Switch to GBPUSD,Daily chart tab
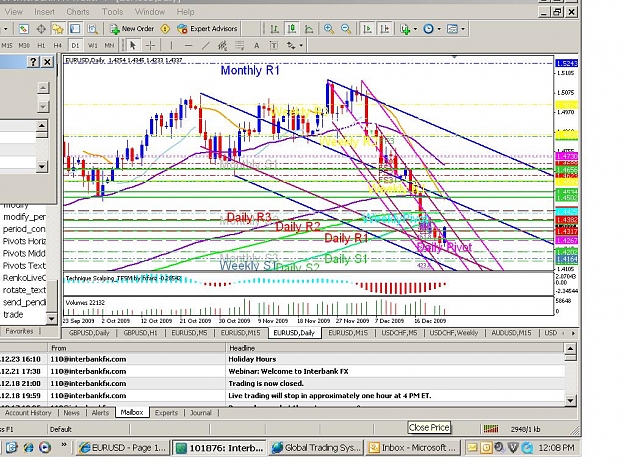This screenshot has width=625, height=469. 89,333
